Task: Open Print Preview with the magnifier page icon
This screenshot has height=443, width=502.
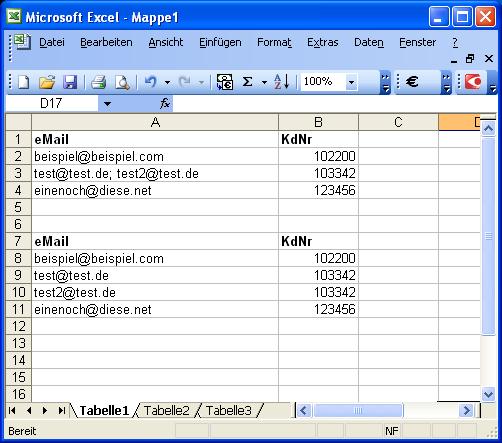Action: point(122,82)
